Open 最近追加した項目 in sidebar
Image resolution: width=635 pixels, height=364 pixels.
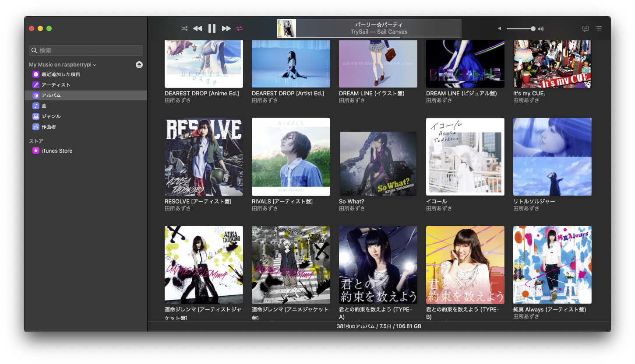[x=86, y=74]
